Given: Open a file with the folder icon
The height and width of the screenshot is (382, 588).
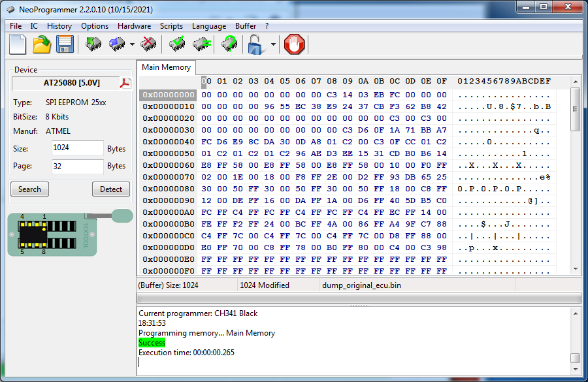Looking at the screenshot, I should [42, 44].
